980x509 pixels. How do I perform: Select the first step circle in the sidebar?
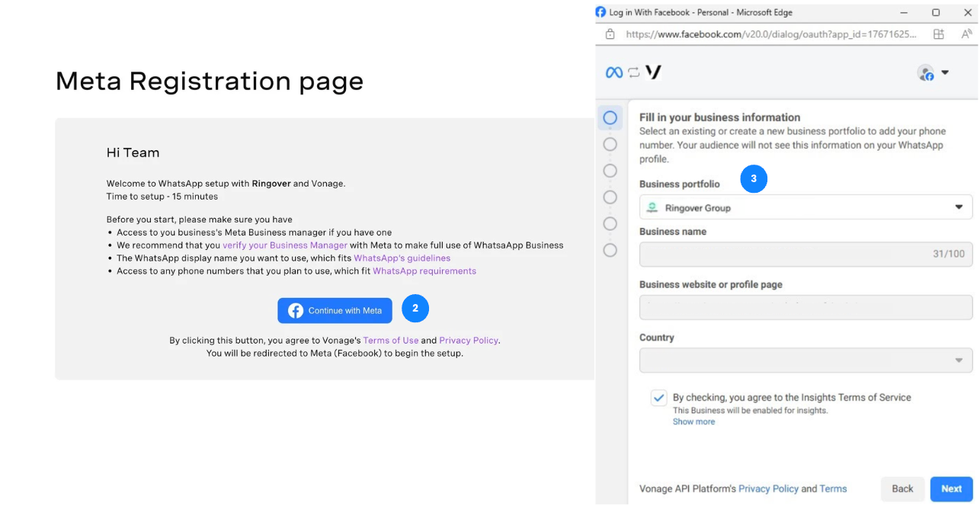[x=610, y=118]
